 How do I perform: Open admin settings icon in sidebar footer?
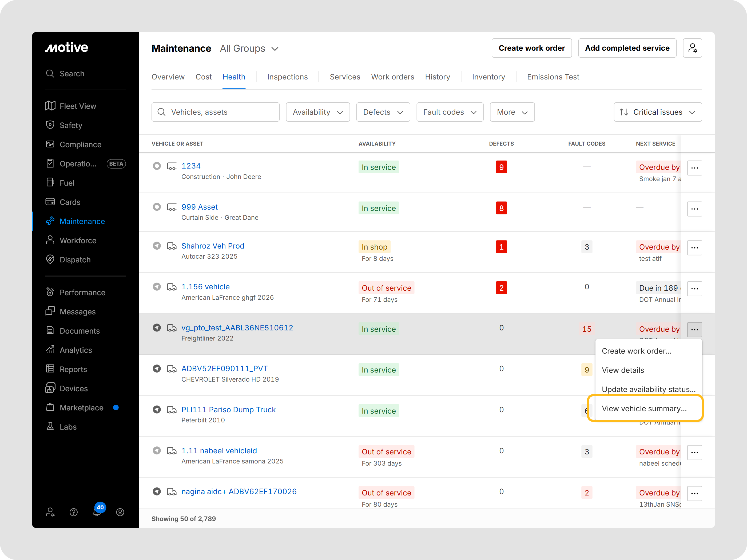pyautogui.click(x=50, y=513)
